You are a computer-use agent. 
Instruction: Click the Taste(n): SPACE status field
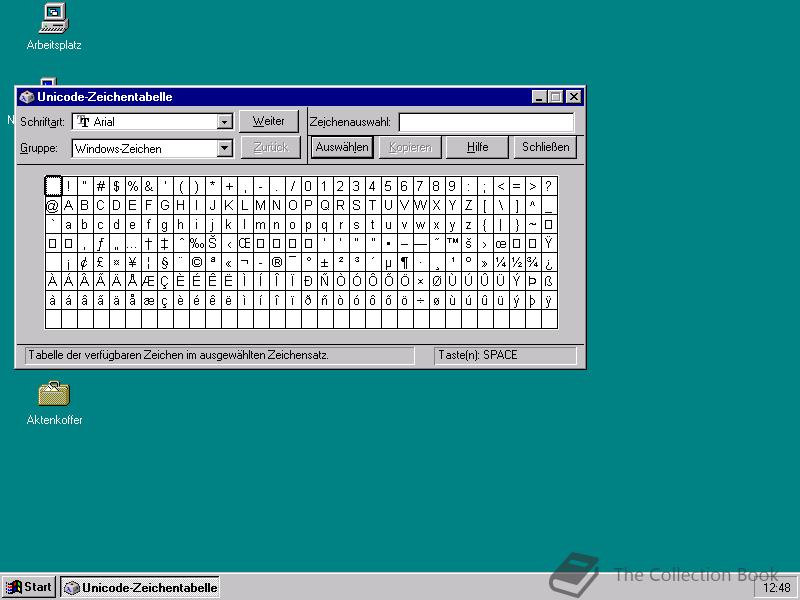click(x=505, y=355)
